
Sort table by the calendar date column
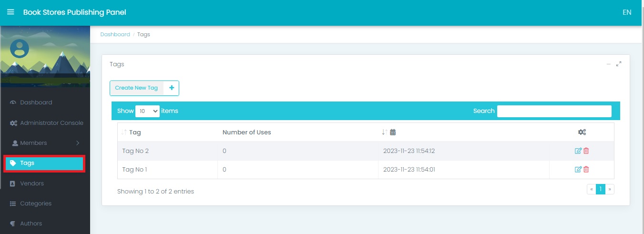[389, 132]
